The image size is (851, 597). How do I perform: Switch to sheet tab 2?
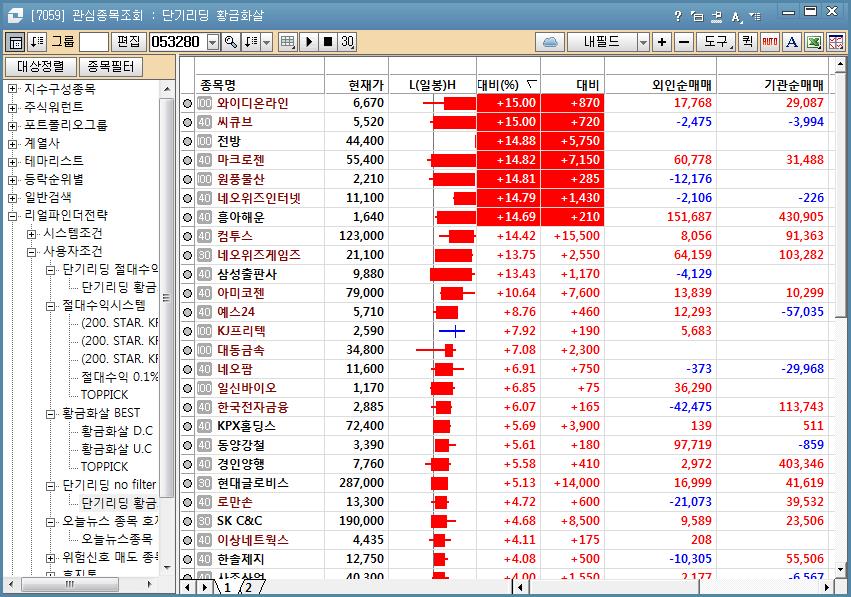[x=249, y=587]
